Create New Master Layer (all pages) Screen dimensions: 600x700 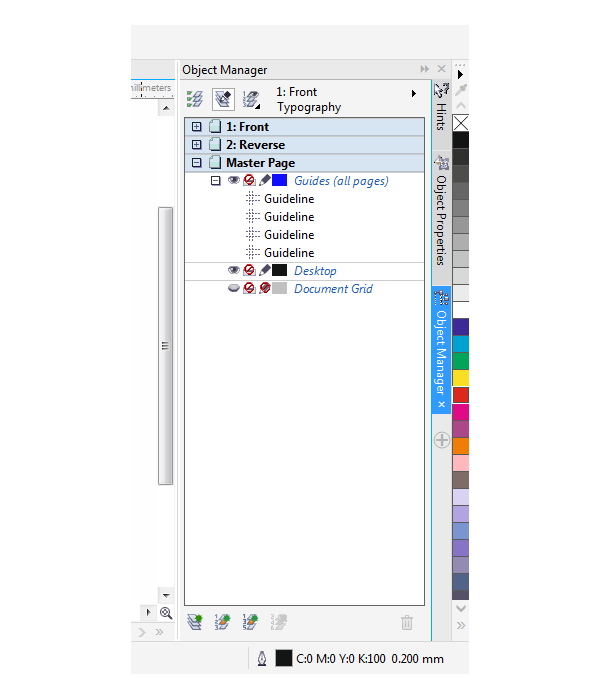point(222,622)
